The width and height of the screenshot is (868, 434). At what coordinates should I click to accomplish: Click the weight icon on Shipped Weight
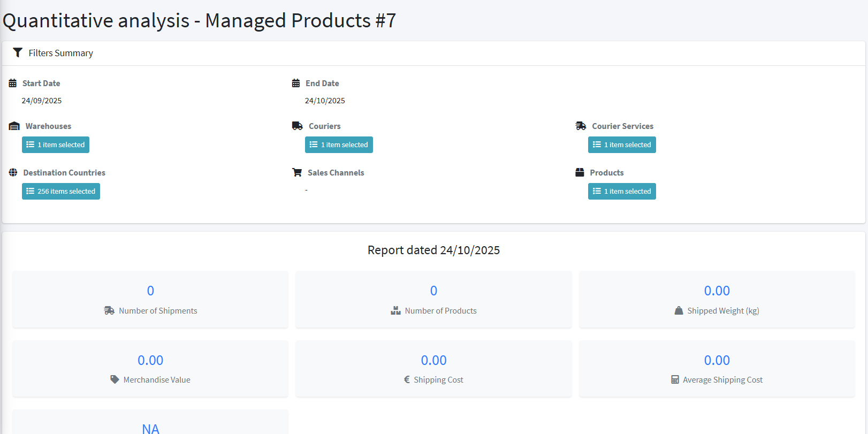[679, 311]
